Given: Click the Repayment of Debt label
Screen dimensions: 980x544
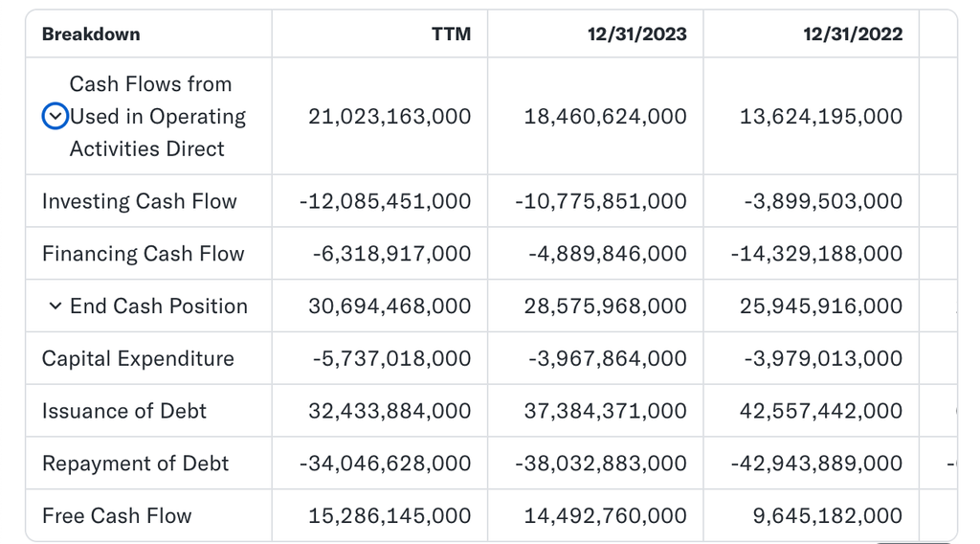Looking at the screenshot, I should click(135, 464).
